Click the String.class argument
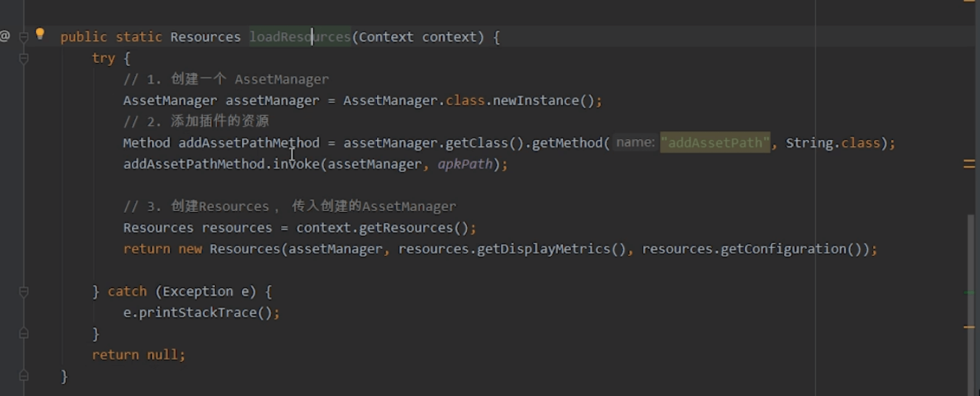The width and height of the screenshot is (980, 396). point(833,143)
